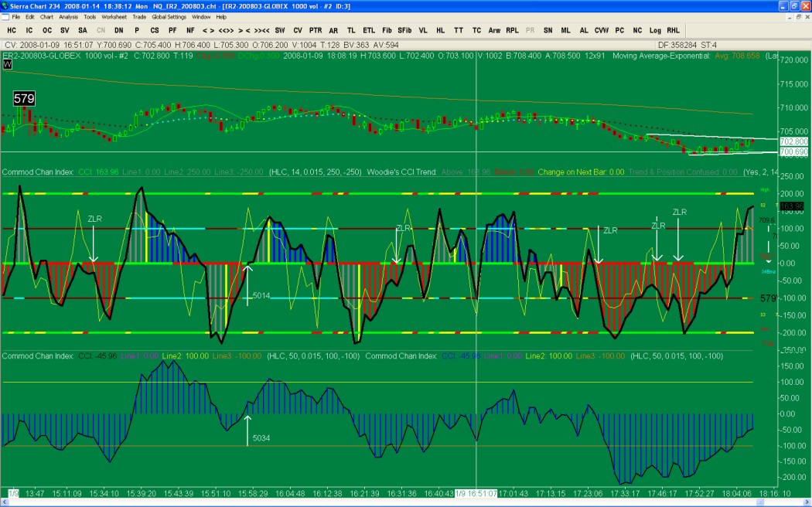Screen dimensions: 812x507
Task: Click the 700.690 price label
Action: (x=793, y=151)
